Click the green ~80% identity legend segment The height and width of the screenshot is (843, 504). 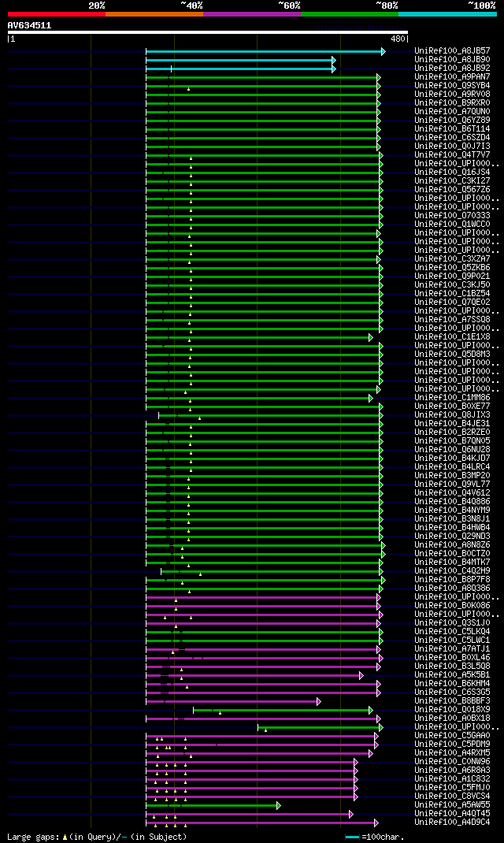pos(350,14)
